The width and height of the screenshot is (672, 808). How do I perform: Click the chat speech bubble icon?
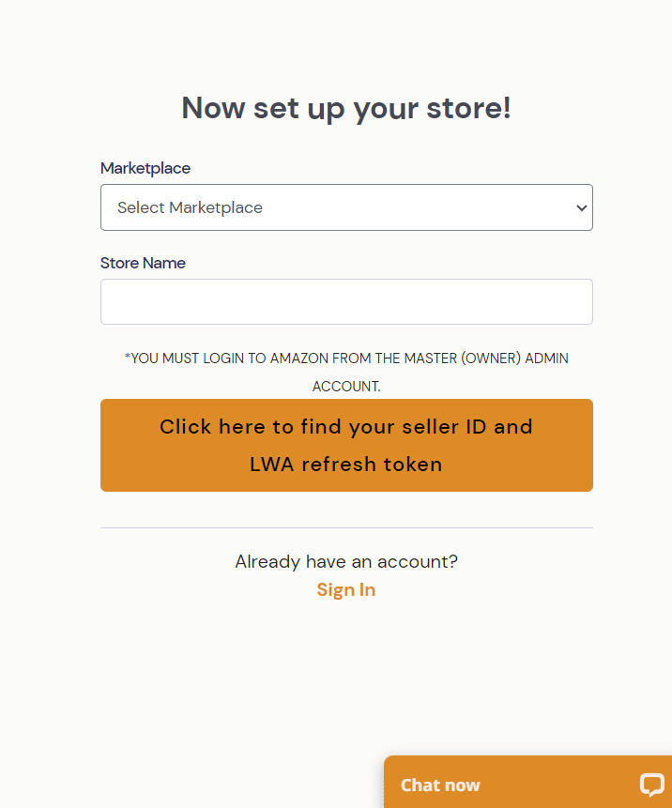pyautogui.click(x=651, y=785)
